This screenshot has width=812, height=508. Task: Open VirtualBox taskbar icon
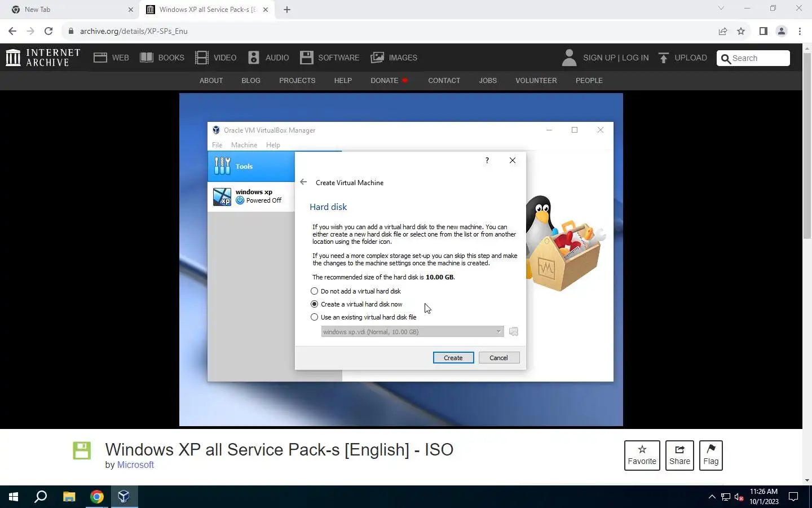pos(124,497)
